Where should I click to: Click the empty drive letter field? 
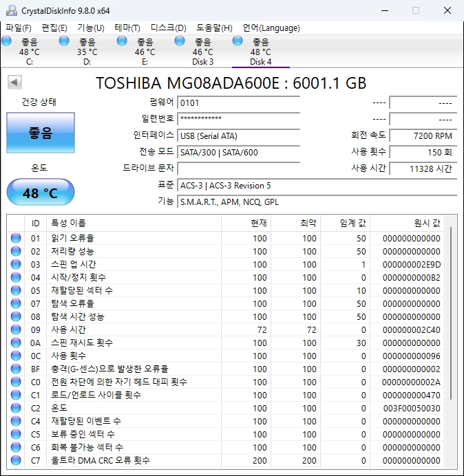(x=238, y=169)
